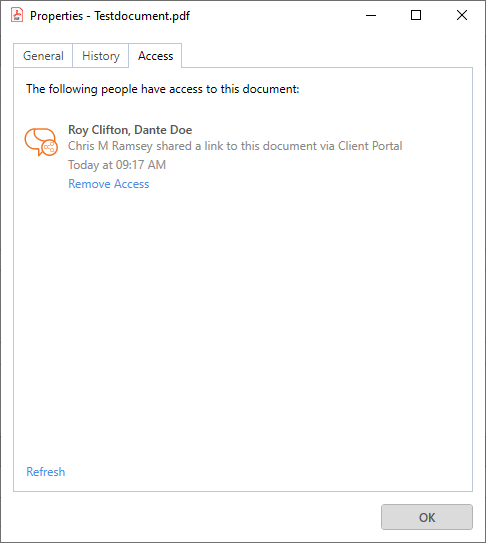Click the empty area of access list panel
Viewport: 486px width, 543px height.
pos(242,312)
